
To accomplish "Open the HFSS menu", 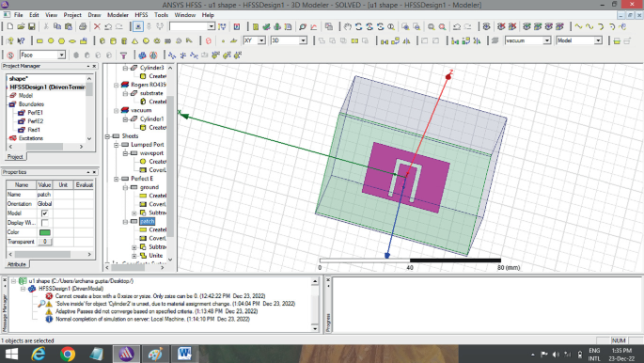I will (141, 15).
